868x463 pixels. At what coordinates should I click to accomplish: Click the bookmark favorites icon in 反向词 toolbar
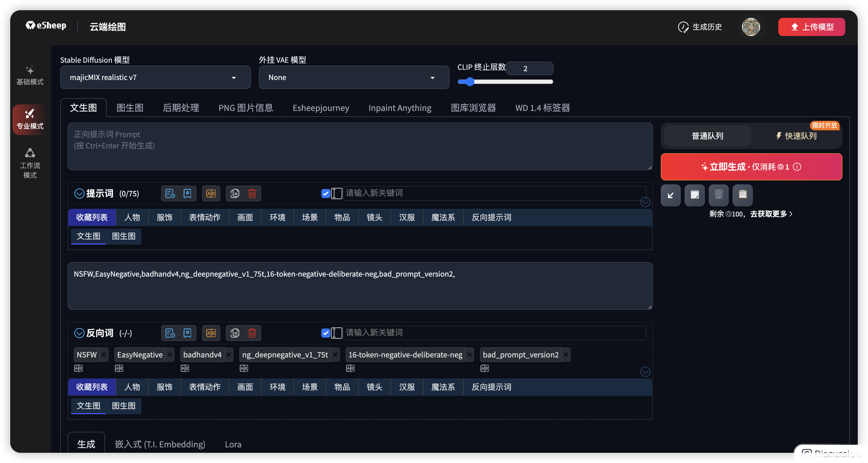187,333
